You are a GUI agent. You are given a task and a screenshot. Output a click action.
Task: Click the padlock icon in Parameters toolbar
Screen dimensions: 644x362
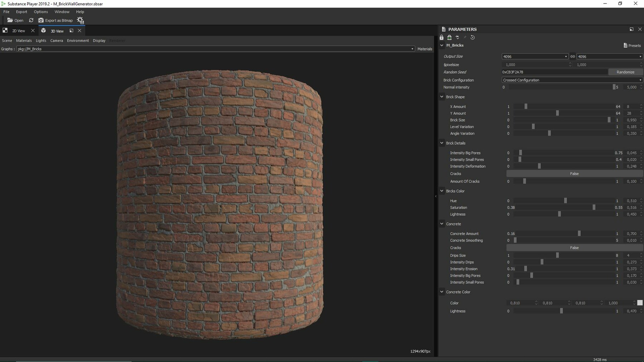tap(441, 38)
